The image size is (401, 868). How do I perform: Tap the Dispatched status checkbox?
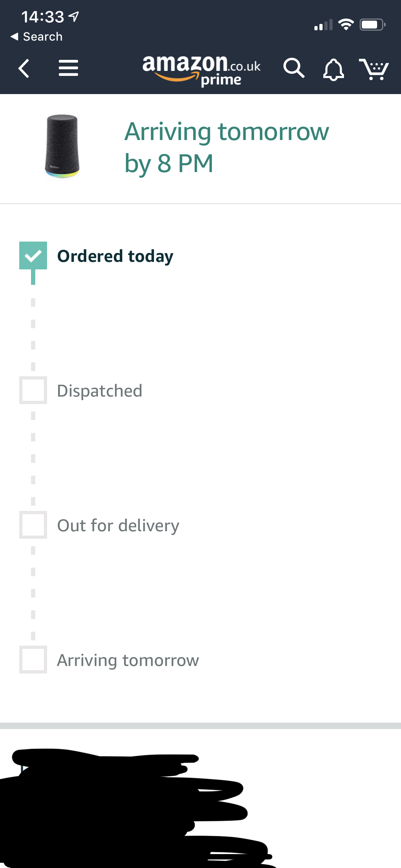[x=33, y=390]
